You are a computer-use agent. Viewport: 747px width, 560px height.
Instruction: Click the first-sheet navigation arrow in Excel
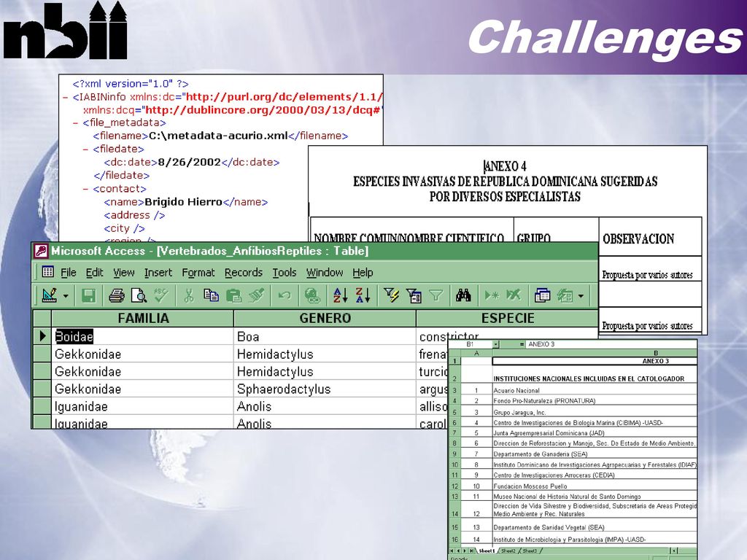pyautogui.click(x=452, y=551)
